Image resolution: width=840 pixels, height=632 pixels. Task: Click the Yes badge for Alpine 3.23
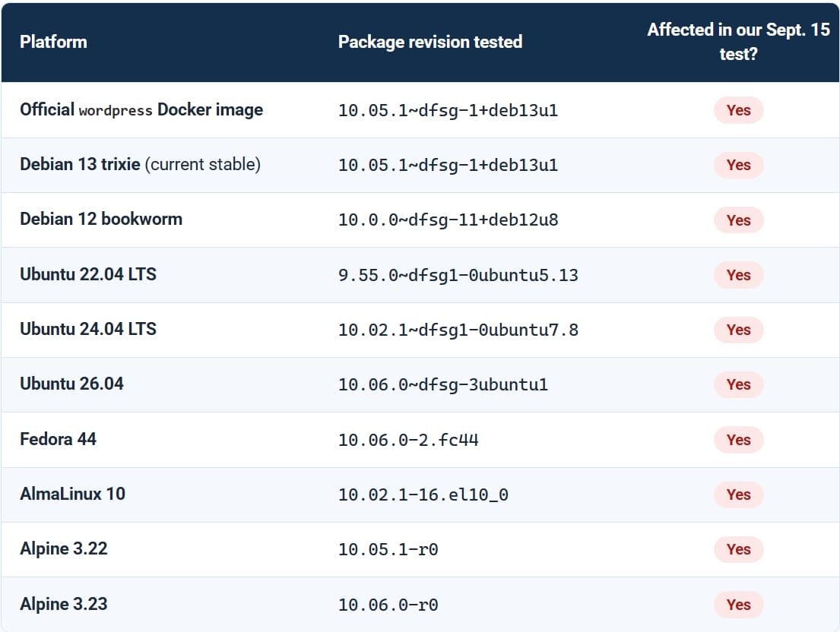click(738, 605)
